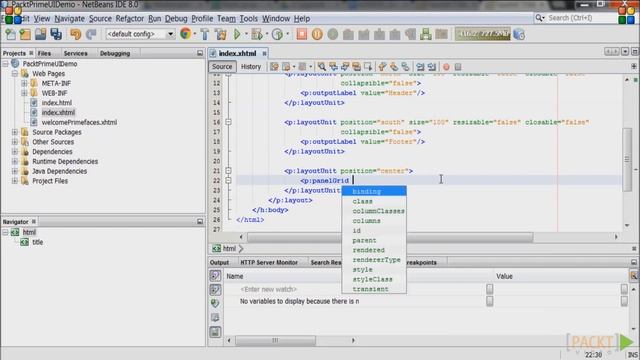Toggle Bookmark in editor toolbar

click(405, 67)
